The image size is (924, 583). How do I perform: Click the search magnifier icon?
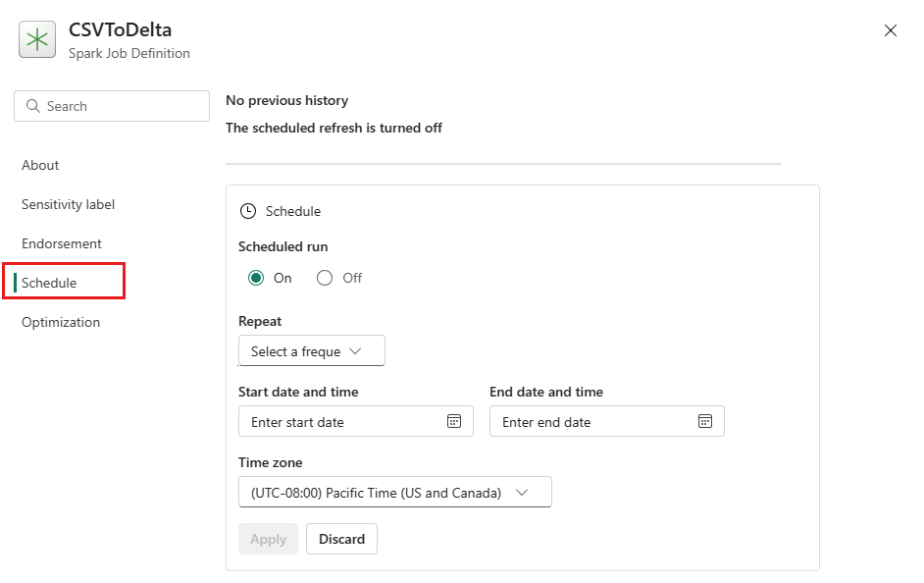pos(33,106)
